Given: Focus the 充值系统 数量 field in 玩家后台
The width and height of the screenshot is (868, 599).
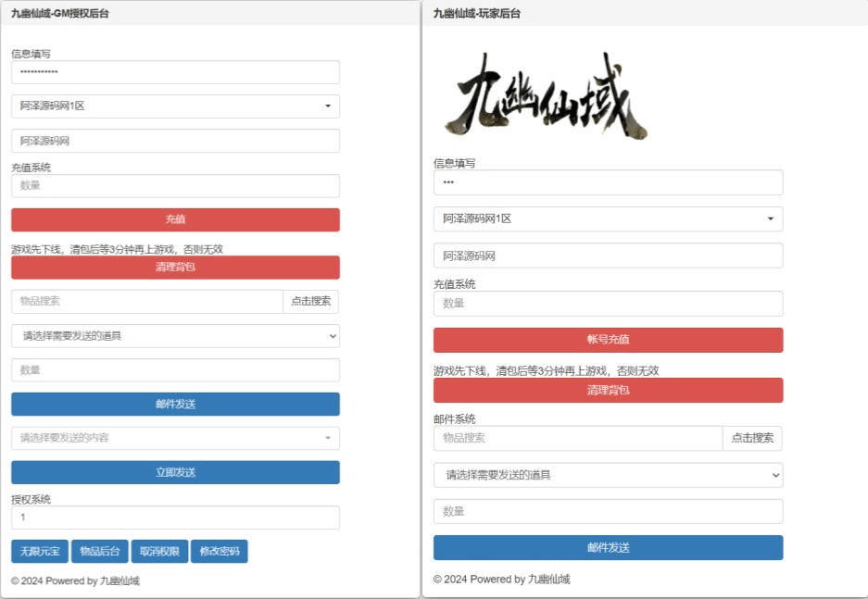Looking at the screenshot, I should click(609, 304).
